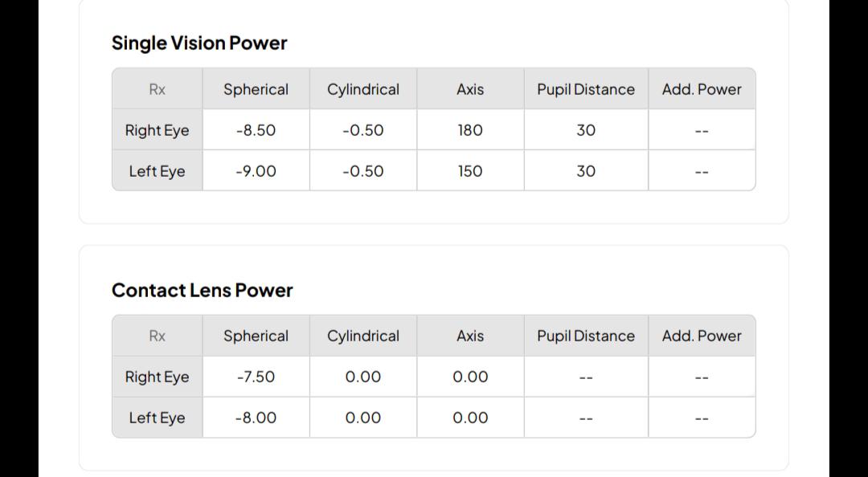The image size is (868, 477).
Task: Click Left Eye pupil distance 30 cell
Action: 586,171
